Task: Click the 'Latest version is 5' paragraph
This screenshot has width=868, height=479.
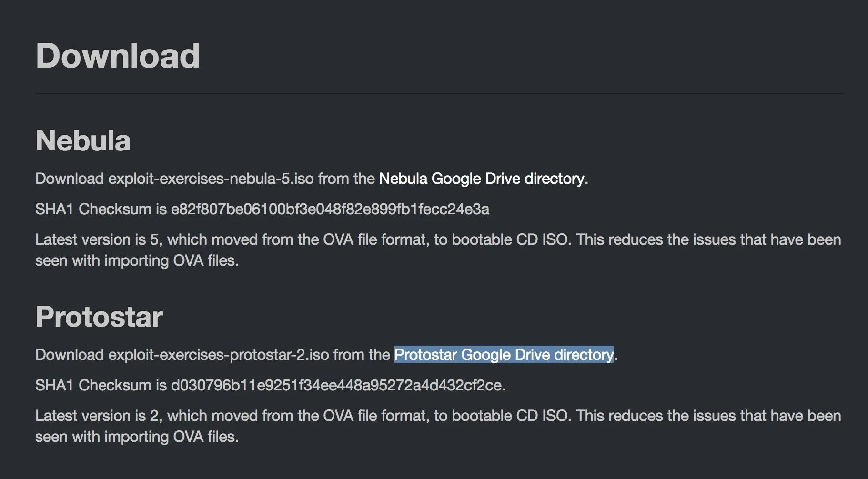Action: click(438, 250)
